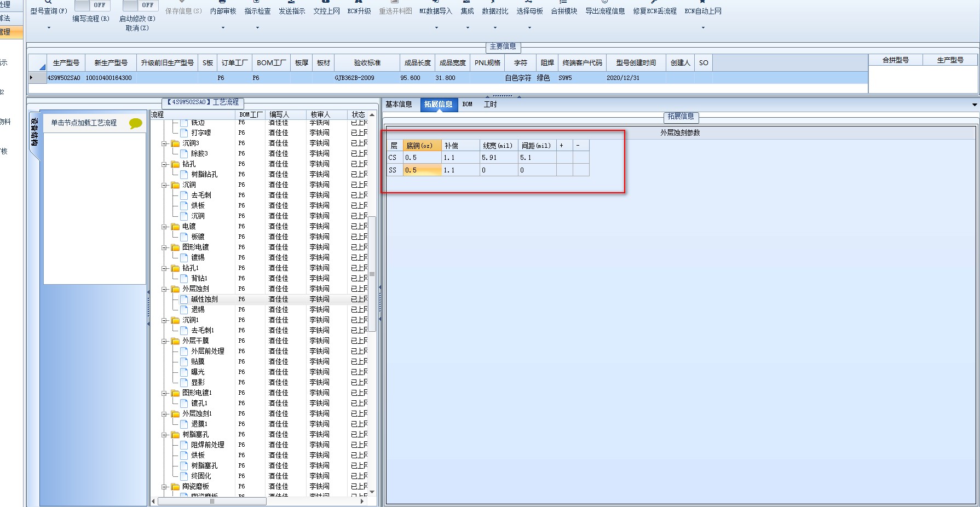Click the process tree scrollbar down arrow
The image size is (980, 507).
pyautogui.click(x=372, y=492)
